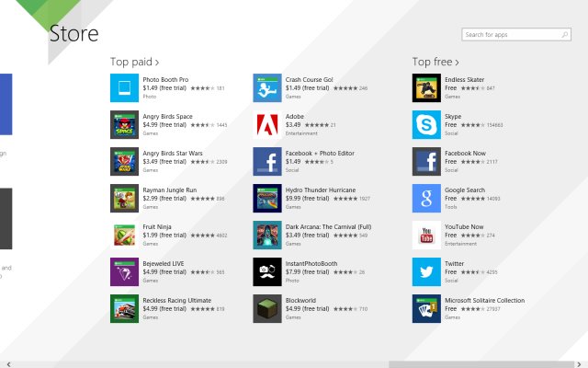Click the Blockworld app icon

pos(267,309)
